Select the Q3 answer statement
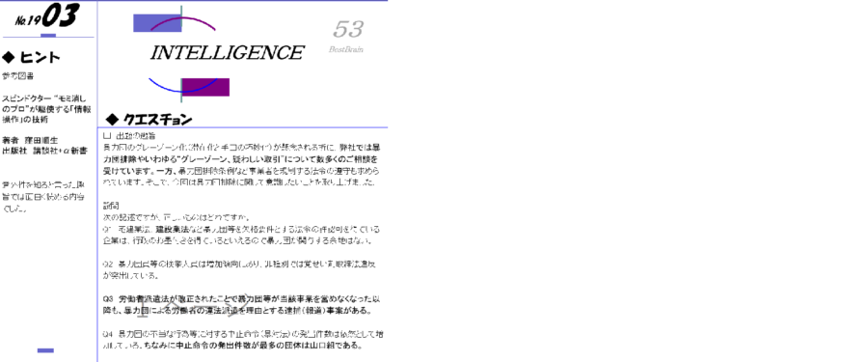Screen dimensions: 868x362 (242, 304)
